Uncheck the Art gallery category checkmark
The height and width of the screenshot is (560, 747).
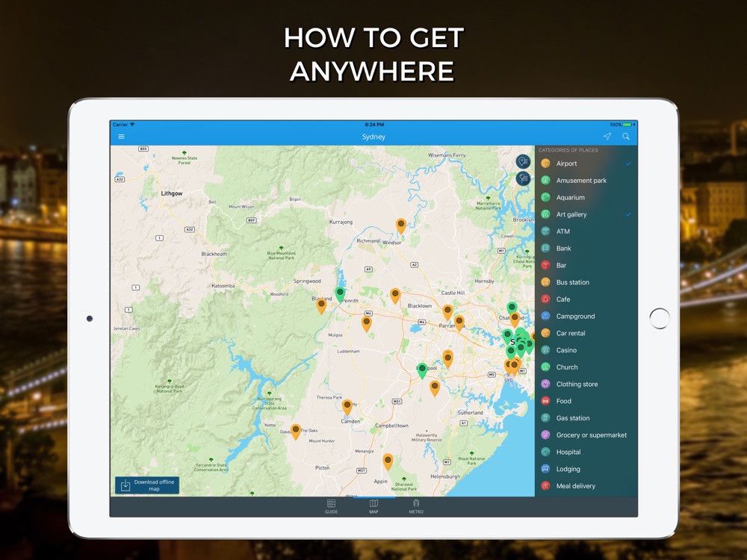pyautogui.click(x=628, y=214)
